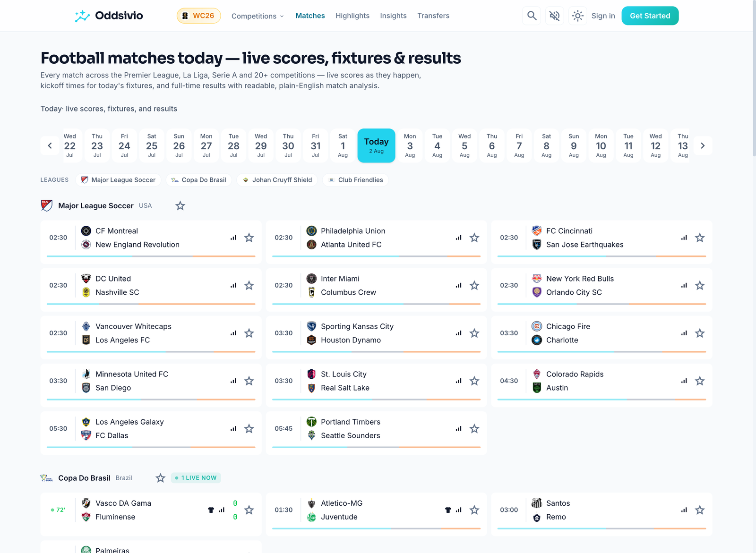This screenshot has width=756, height=553.
Task: Click the shirt icon on Vasco DA Gama match
Action: click(x=211, y=510)
